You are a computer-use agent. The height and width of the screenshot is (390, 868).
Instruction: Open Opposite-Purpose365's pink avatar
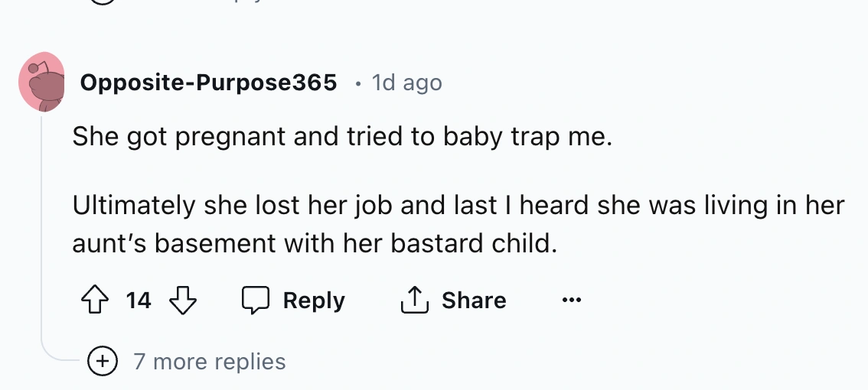pos(42,82)
